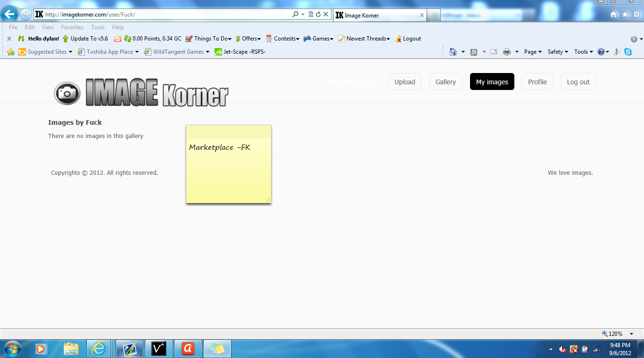Print the page using the printer icon

tap(507, 52)
